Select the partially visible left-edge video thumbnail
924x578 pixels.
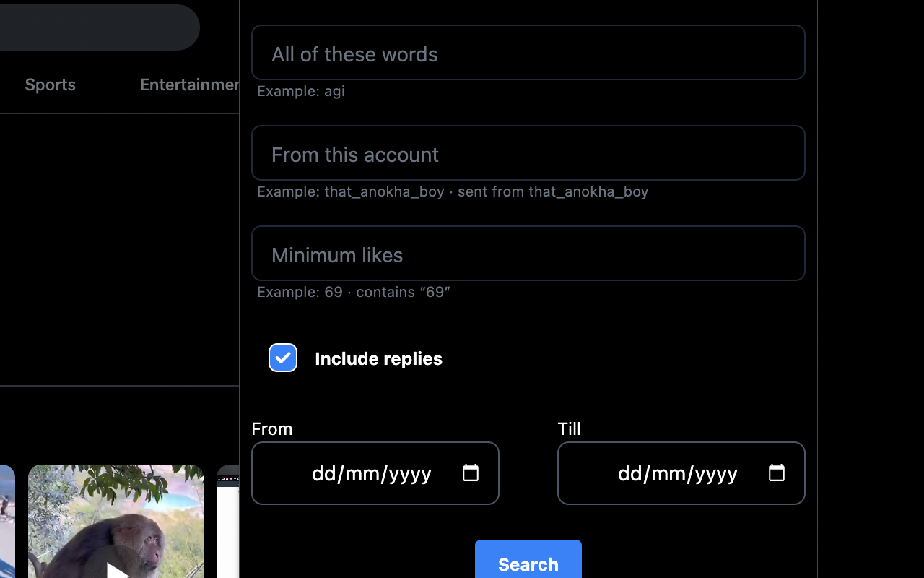click(7, 522)
